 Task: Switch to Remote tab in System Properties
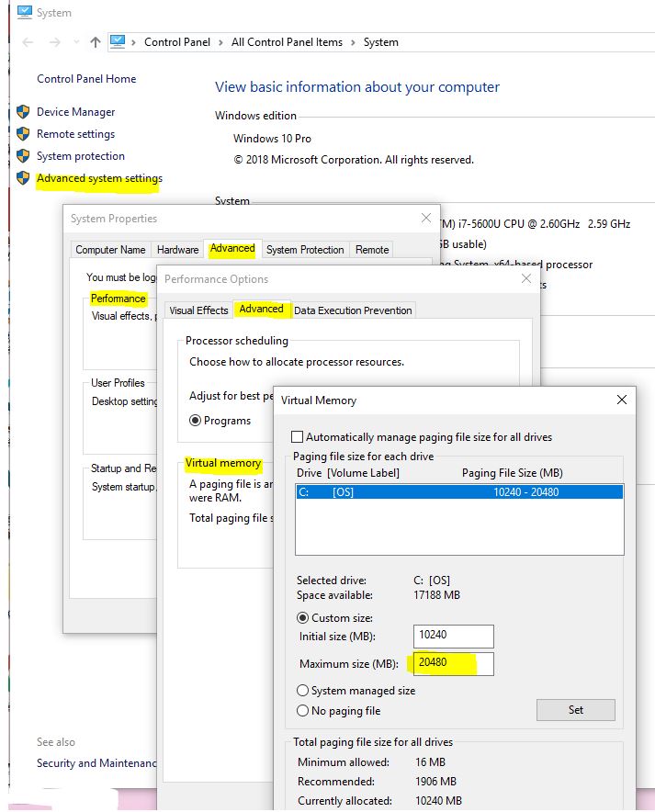coord(372,250)
